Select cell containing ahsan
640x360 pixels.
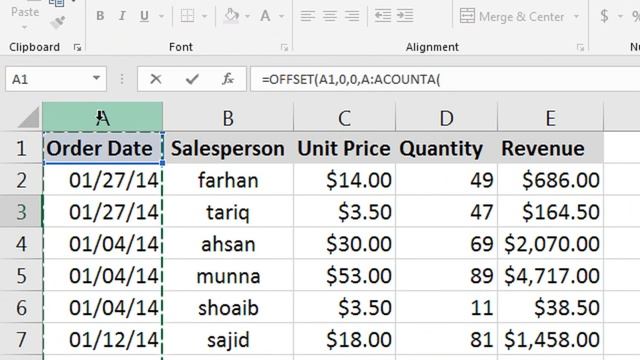coord(228,243)
